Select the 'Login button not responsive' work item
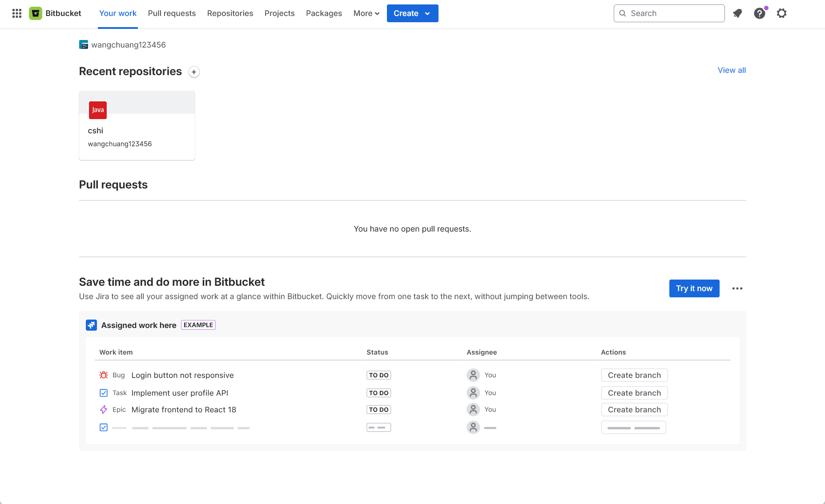Image resolution: width=825 pixels, height=504 pixels. point(182,375)
